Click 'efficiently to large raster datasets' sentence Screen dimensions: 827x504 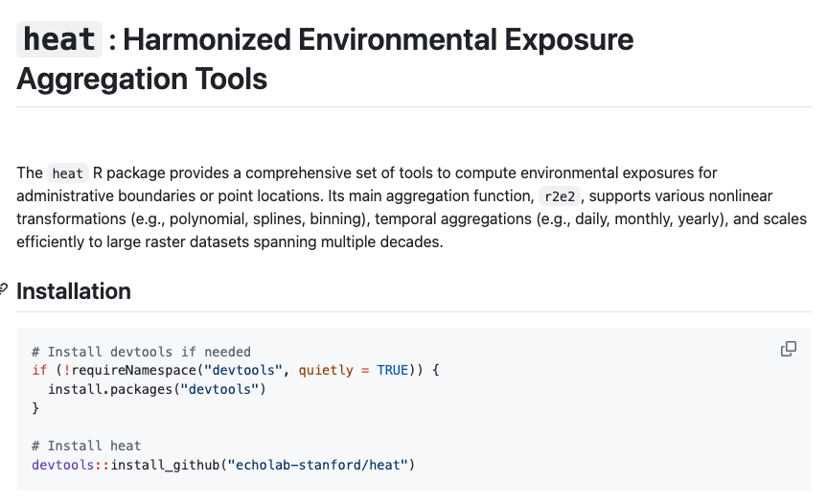click(230, 242)
